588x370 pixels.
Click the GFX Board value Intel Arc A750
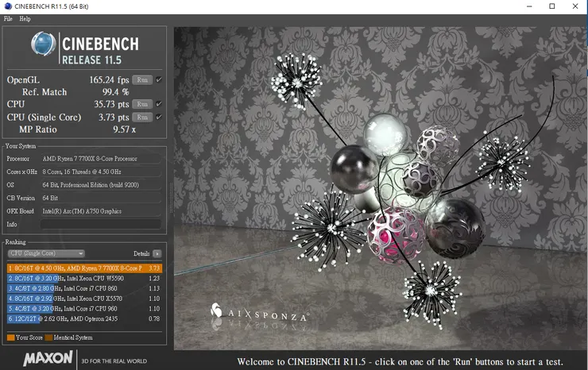point(101,211)
